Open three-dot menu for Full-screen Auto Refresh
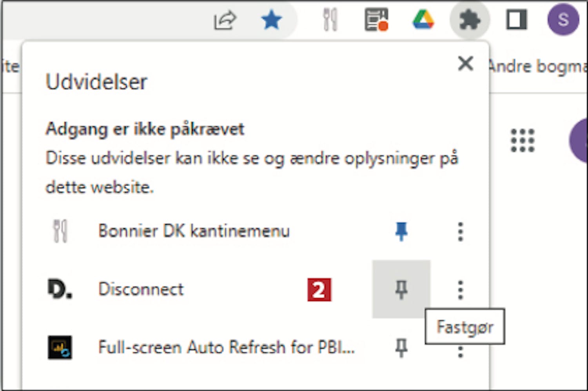 461,351
